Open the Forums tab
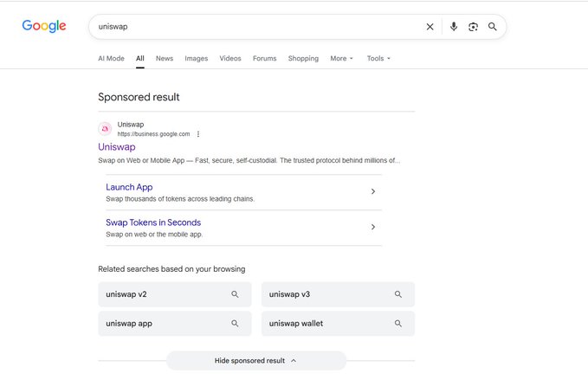The image size is (588, 380). (264, 58)
